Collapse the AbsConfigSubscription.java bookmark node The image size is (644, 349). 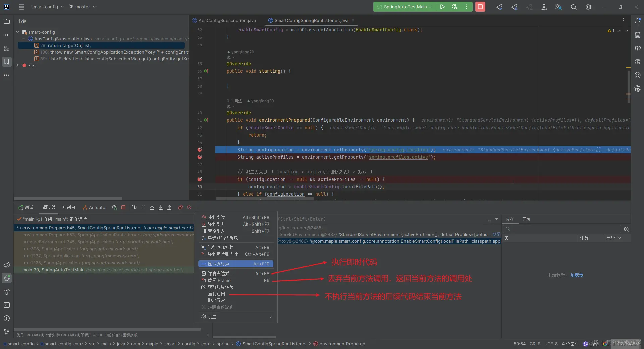click(23, 39)
